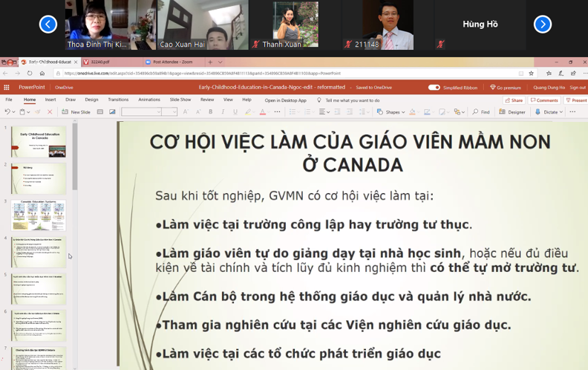This screenshot has height=370, width=588.
Task: Click the next participants arrow in Zoom strip
Action: point(543,25)
